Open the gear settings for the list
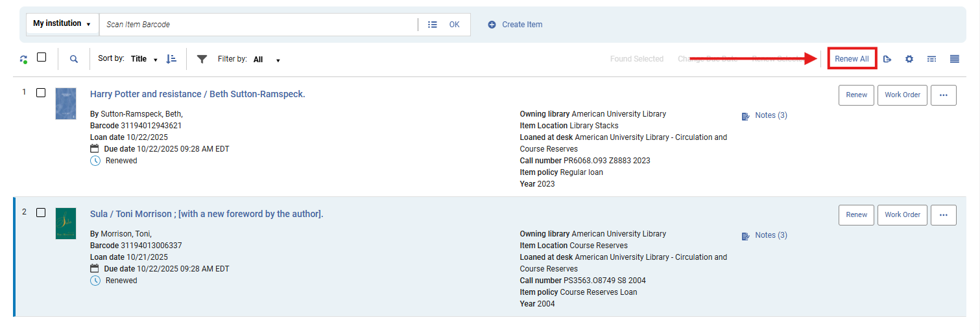 coord(909,59)
